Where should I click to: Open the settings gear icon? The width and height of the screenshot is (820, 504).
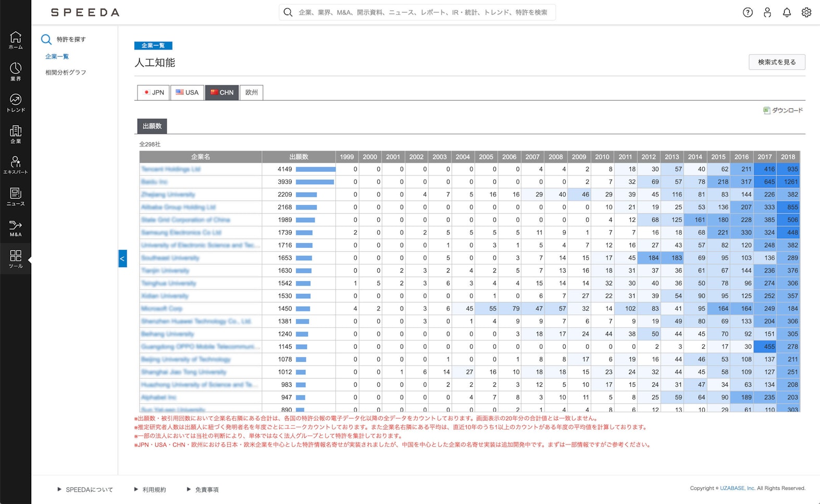point(806,12)
